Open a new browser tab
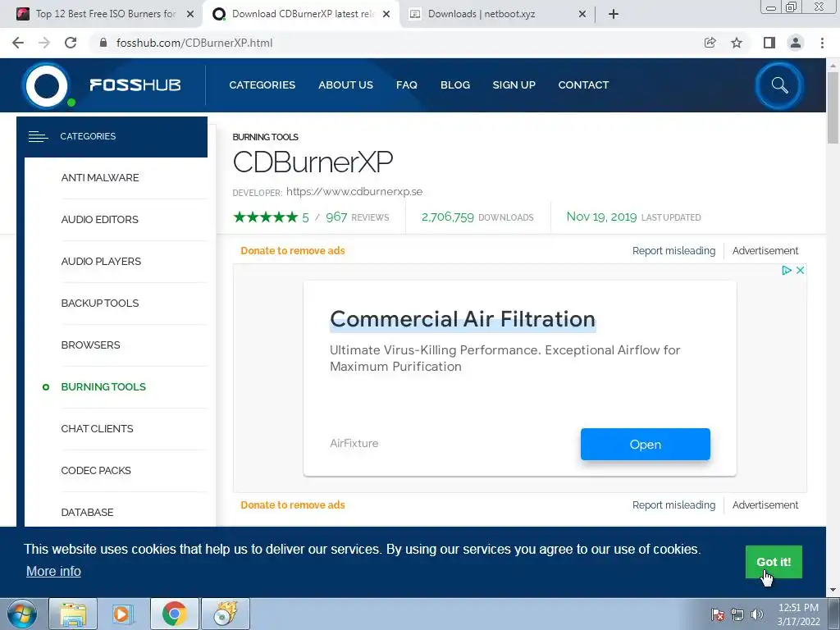 pos(614,14)
